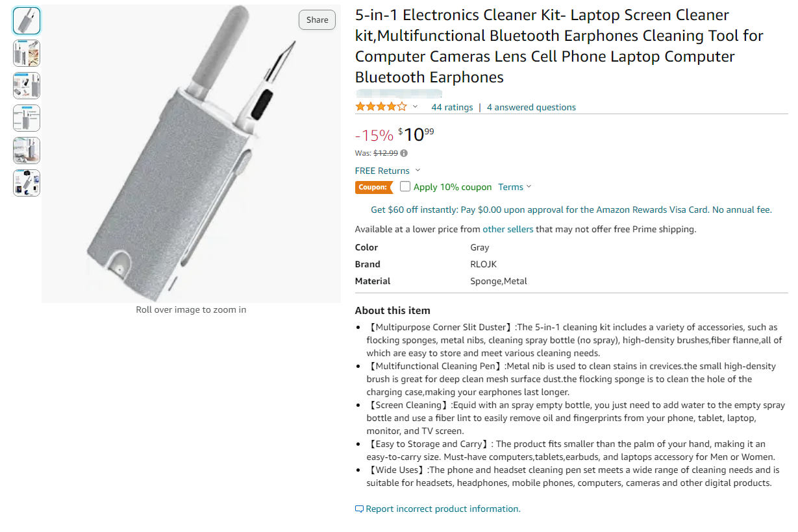Click the info icon next to Was price
798x532 pixels.
[404, 154]
